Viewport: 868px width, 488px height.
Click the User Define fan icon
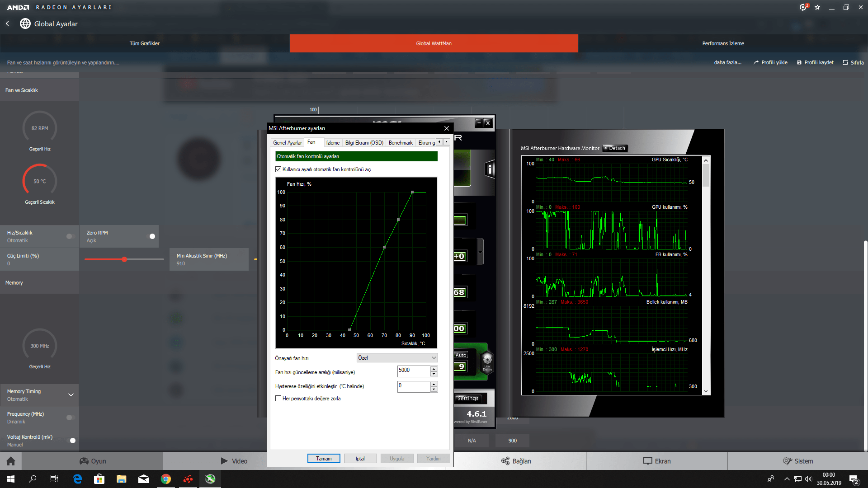(x=487, y=361)
